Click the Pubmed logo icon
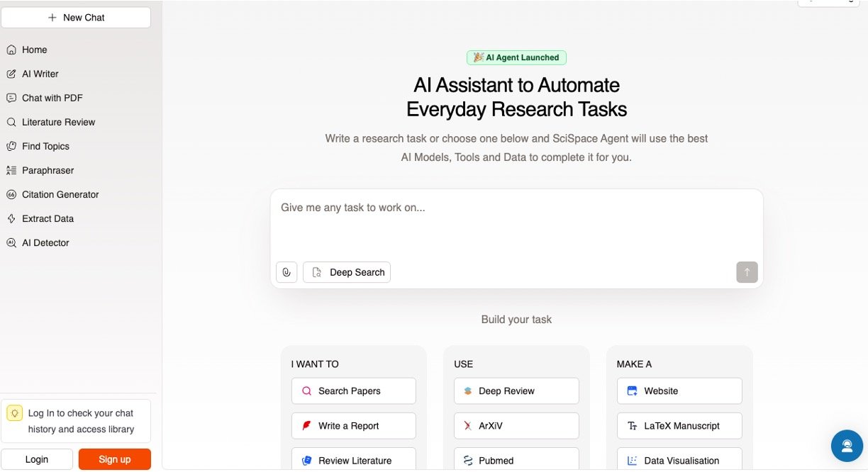868x472 pixels. [468, 461]
